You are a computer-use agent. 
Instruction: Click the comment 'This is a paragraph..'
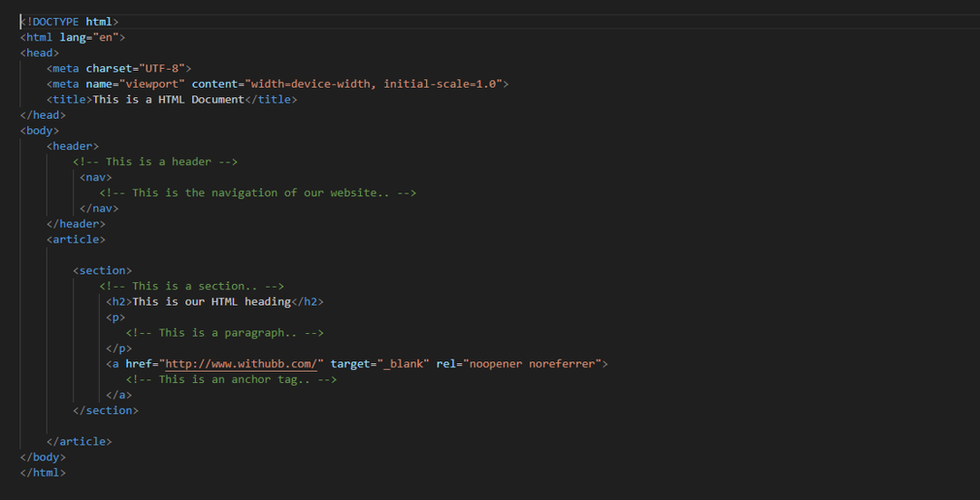(x=224, y=333)
